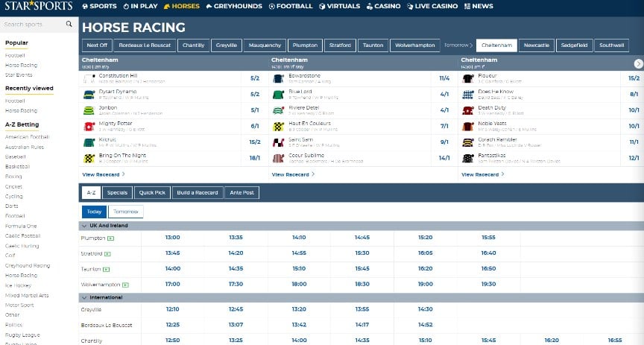644x345 pixels.
Task: Open Stratford 14:20 race
Action: [236, 253]
